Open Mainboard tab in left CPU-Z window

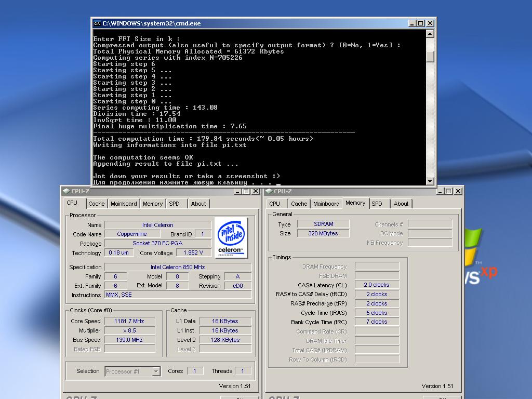point(124,204)
